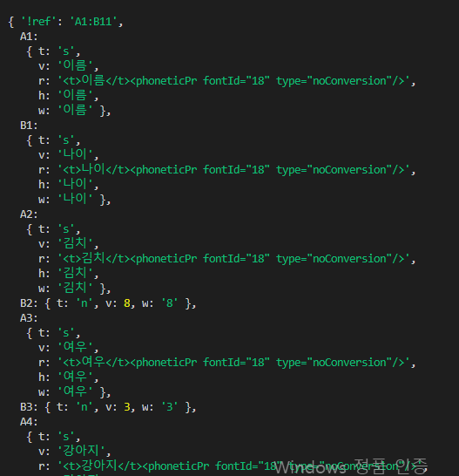Click the '나이' value on the B1 w: line

(x=75, y=199)
